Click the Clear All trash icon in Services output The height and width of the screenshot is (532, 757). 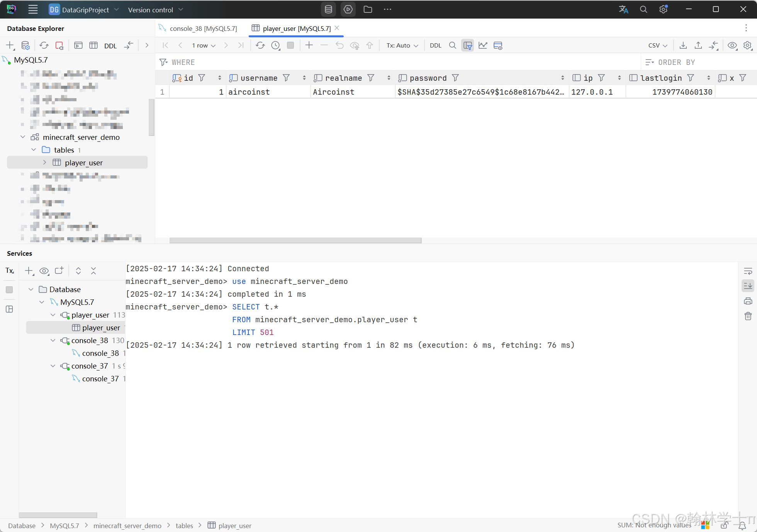[748, 316]
